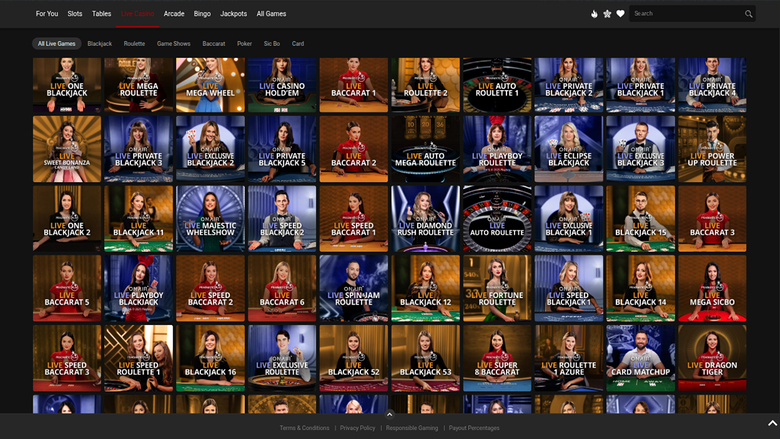Image resolution: width=780 pixels, height=439 pixels.
Task: Launch Live Speed Roulette 1 game
Action: [x=139, y=358]
